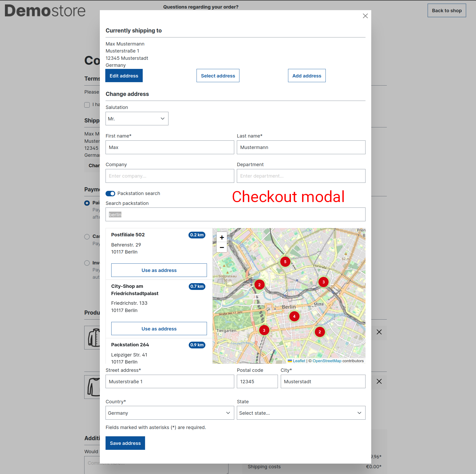
Task: Click the map cluster marker showing 4
Action: click(294, 316)
